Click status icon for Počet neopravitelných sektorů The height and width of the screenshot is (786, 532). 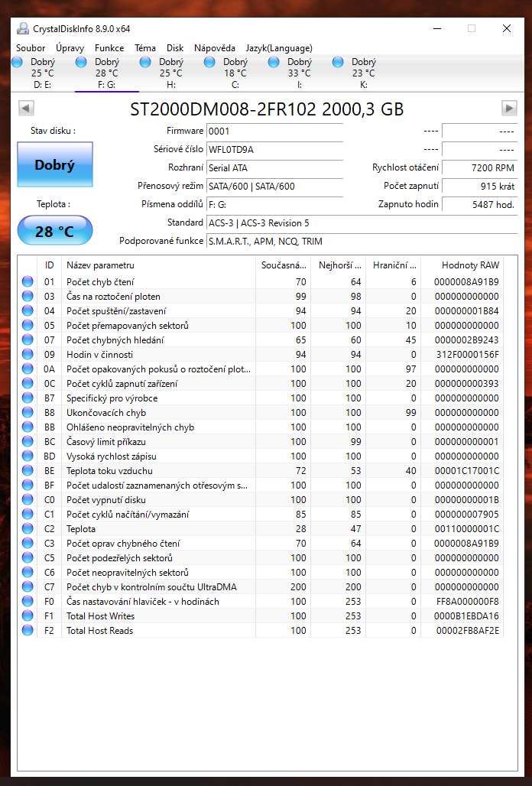tap(28, 573)
